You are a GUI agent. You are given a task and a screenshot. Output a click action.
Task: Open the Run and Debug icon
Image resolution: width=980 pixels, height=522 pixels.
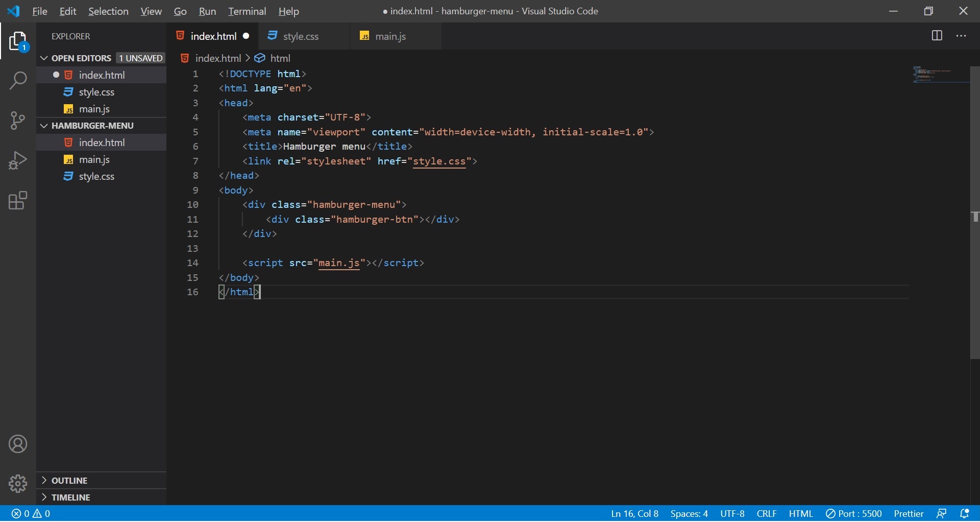point(18,160)
